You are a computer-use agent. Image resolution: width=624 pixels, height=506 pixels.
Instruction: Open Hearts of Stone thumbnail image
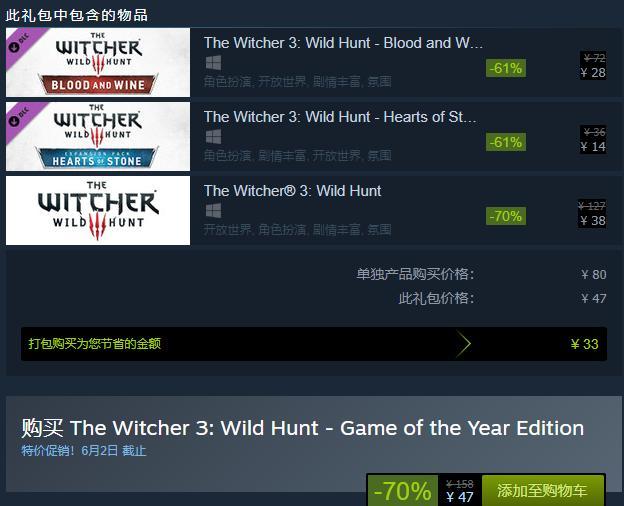click(x=98, y=136)
